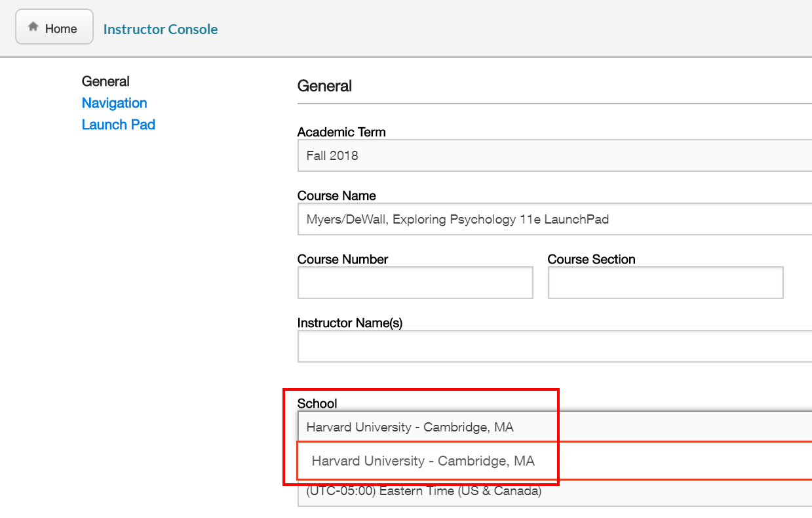812x518 pixels.
Task: Click the Eastern Time zone entry
Action: coord(423,491)
